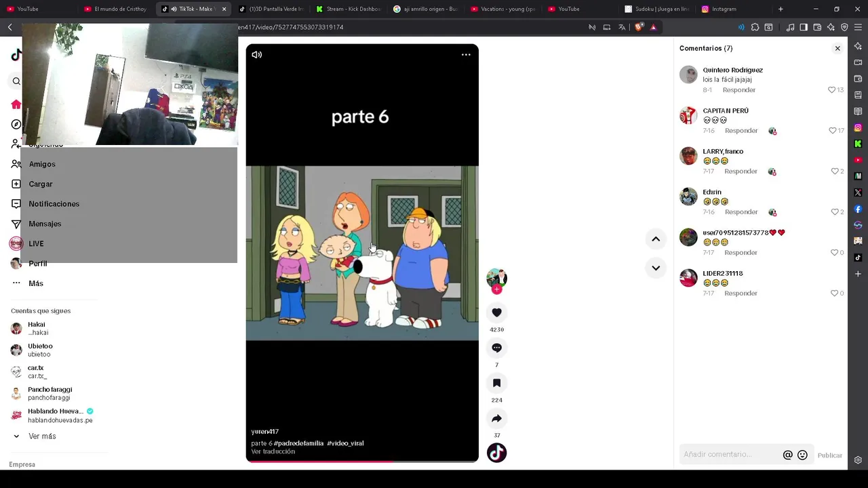Screen dimensions: 868x488
Task: Like Quintero Rodriguez's comment
Action: pyautogui.click(x=831, y=89)
